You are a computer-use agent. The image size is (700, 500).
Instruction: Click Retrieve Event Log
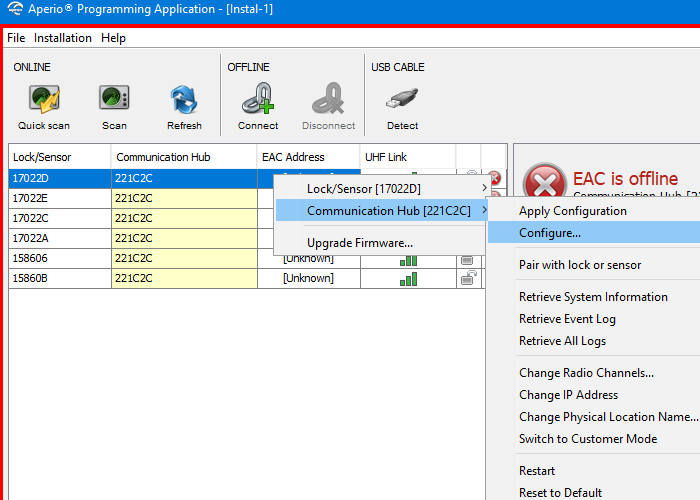tap(567, 319)
